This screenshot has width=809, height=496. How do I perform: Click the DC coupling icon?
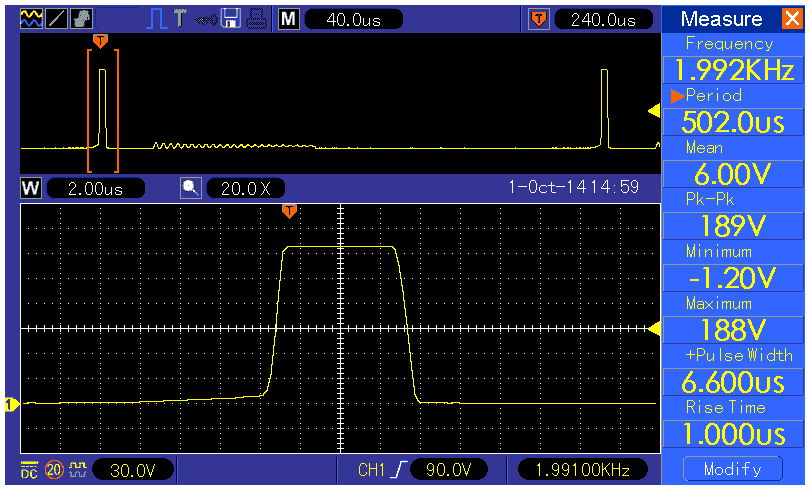coord(29,470)
